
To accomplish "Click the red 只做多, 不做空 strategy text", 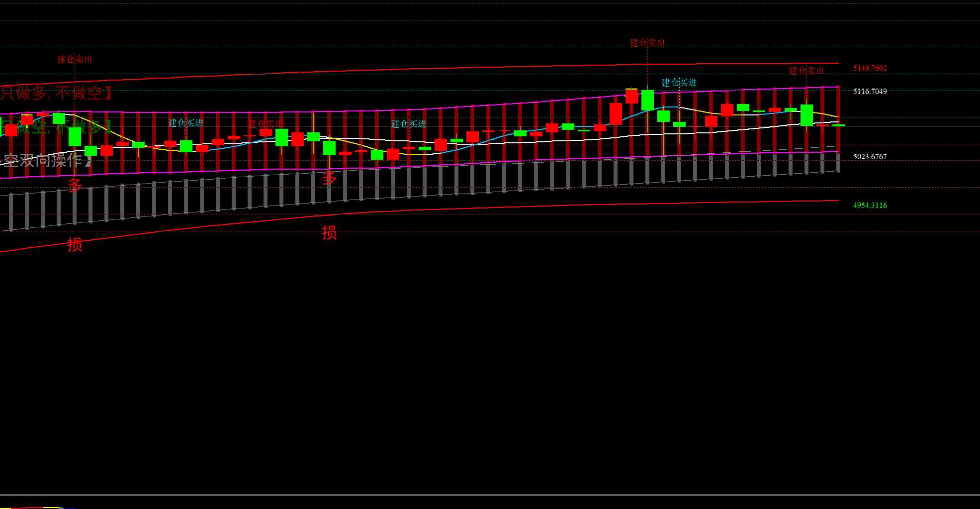I will point(56,93).
